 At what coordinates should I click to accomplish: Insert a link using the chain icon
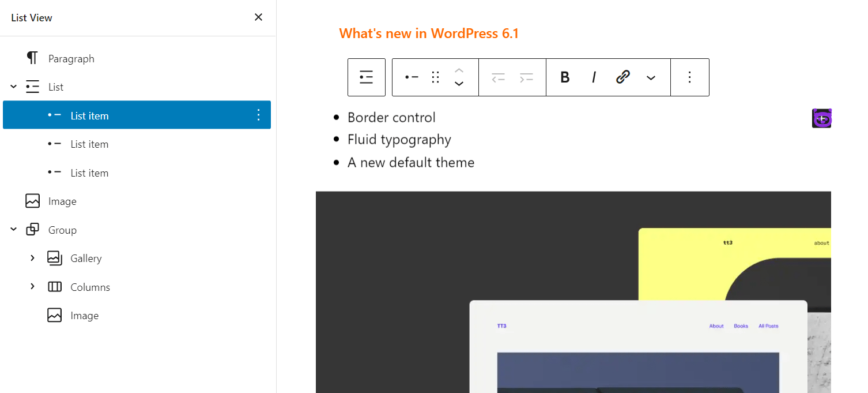click(622, 77)
